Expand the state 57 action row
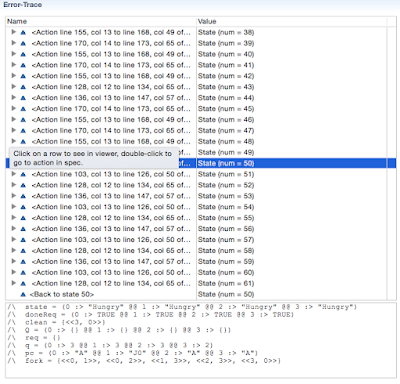The width and height of the screenshot is (400, 384). 14,239
